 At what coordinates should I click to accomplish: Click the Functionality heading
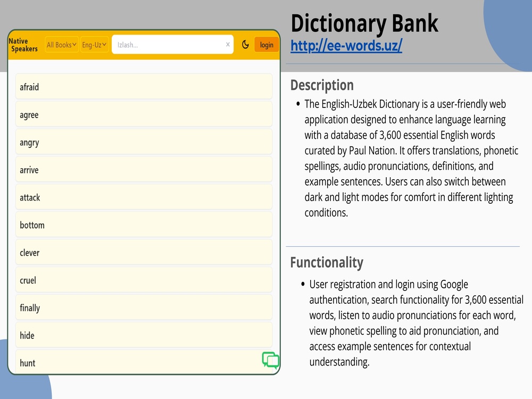click(x=327, y=262)
